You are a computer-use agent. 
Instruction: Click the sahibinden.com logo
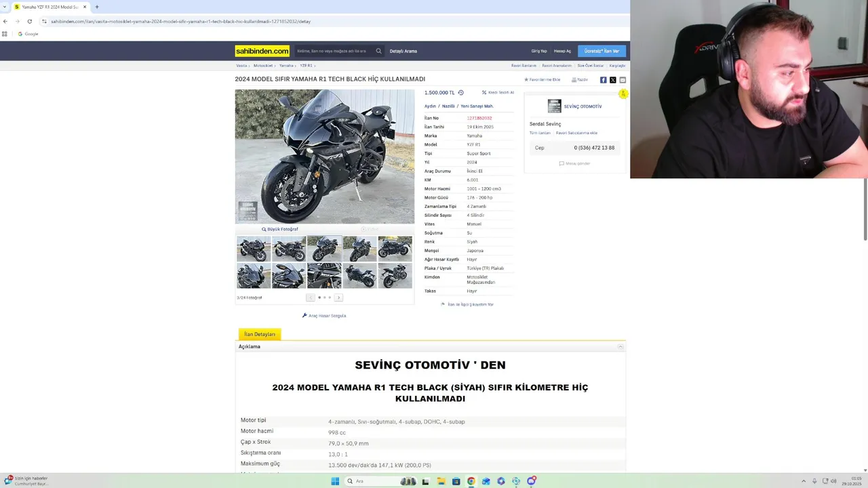pos(262,51)
